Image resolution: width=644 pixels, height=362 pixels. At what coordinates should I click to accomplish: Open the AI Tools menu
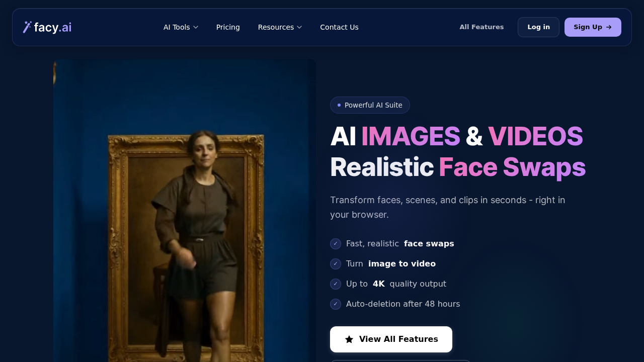tap(181, 27)
